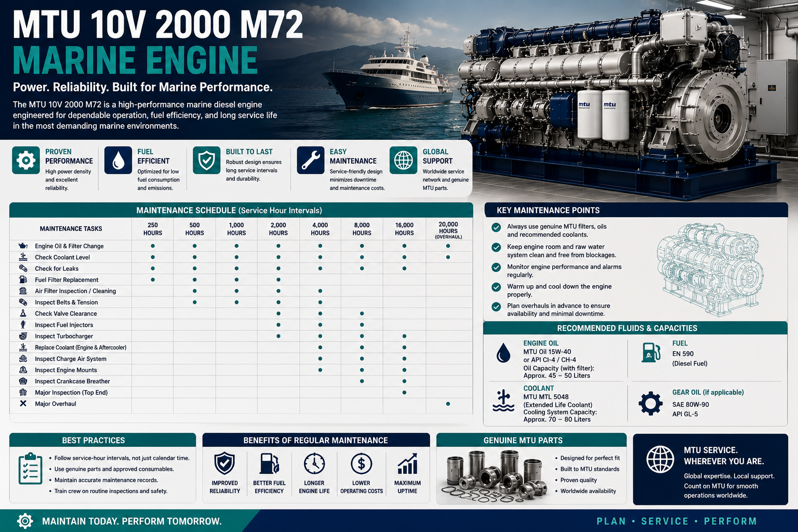This screenshot has height=532, width=798.
Task: Click the checkmark beside 'Warm up and cool down'
Action: coord(496,287)
